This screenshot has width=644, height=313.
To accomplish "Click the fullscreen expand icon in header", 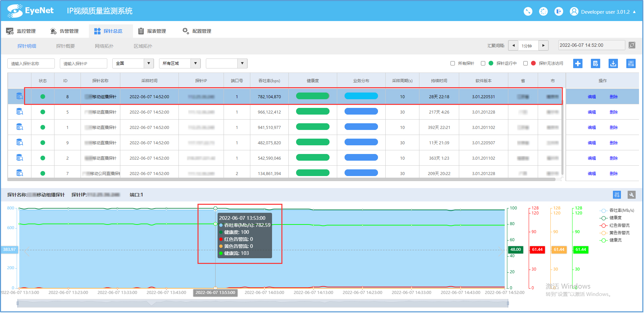I will [528, 11].
